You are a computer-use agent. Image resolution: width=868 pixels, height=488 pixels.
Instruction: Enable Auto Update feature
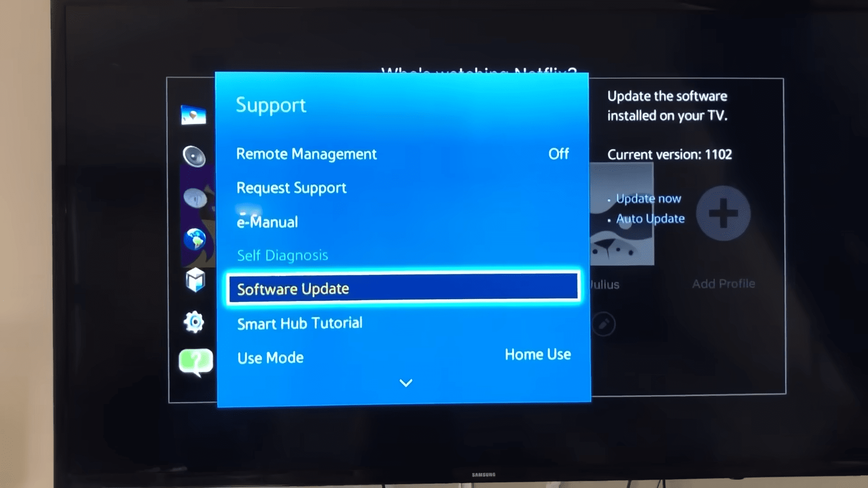[x=650, y=219]
